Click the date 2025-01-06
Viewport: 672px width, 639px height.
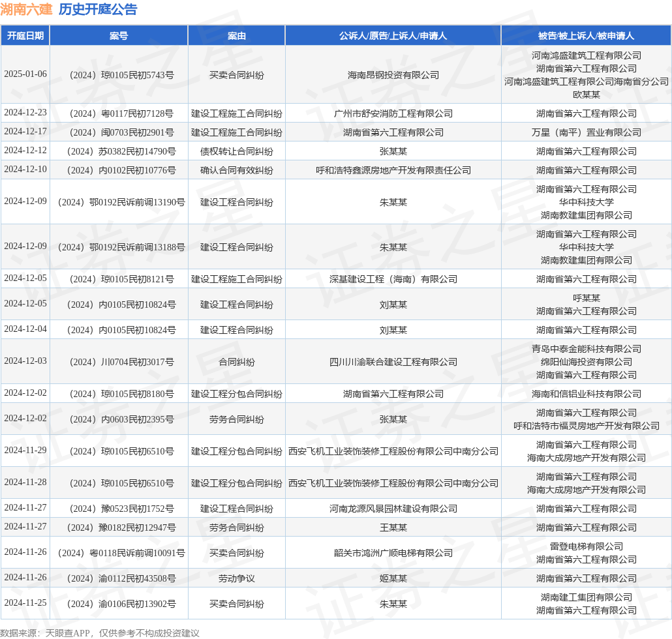25,74
